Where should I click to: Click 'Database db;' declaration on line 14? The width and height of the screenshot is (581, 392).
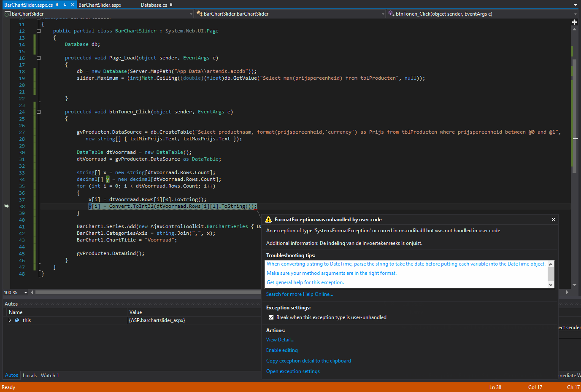point(82,44)
